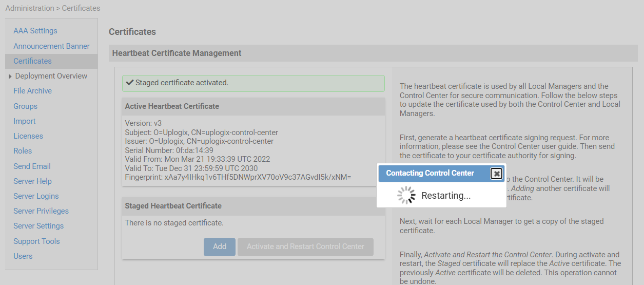This screenshot has width=644, height=285.
Task: Go to Announcement Banner settings
Action: pos(51,46)
